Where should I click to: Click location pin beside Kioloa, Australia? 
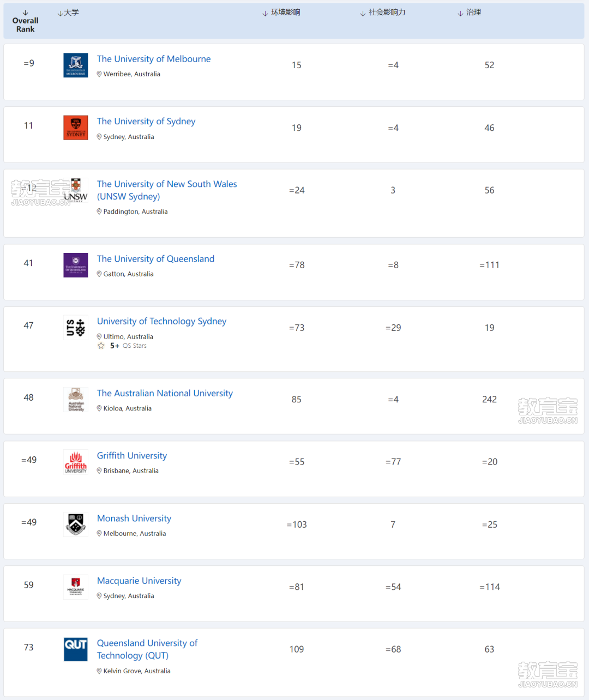(x=99, y=408)
